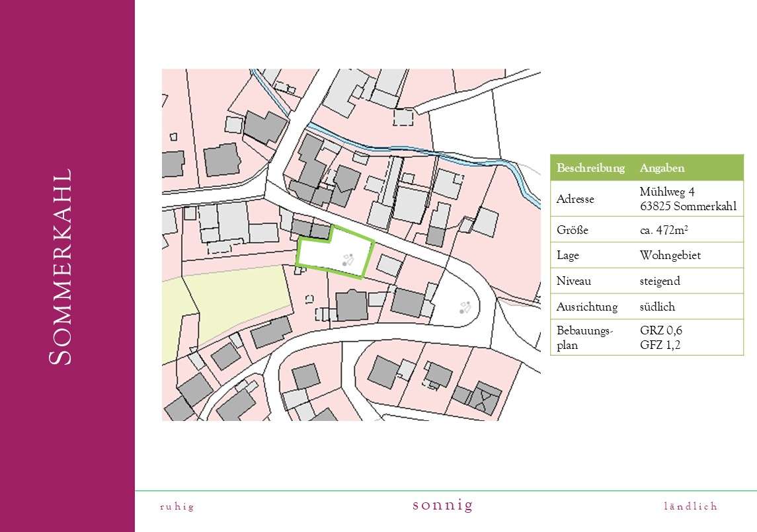Click the tree symbol inside the highlighted plot
The image size is (757, 532).
(348, 260)
